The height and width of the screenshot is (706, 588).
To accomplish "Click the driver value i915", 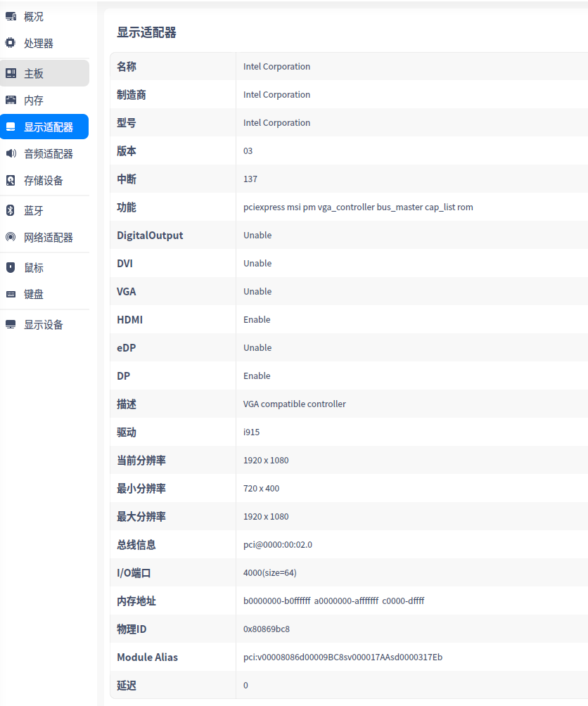I will tap(251, 432).
